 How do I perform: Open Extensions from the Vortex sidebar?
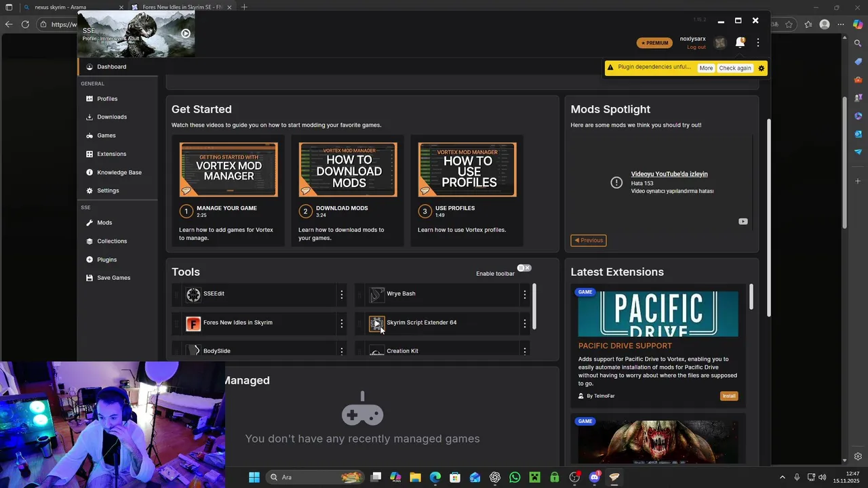(x=117, y=154)
